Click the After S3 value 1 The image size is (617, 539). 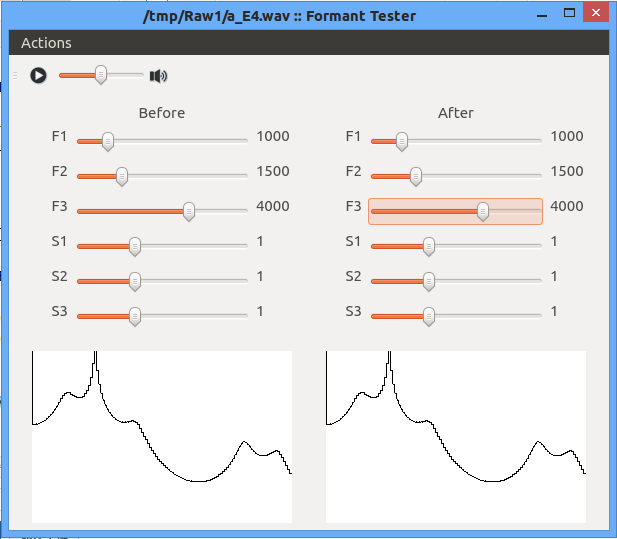[x=554, y=311]
